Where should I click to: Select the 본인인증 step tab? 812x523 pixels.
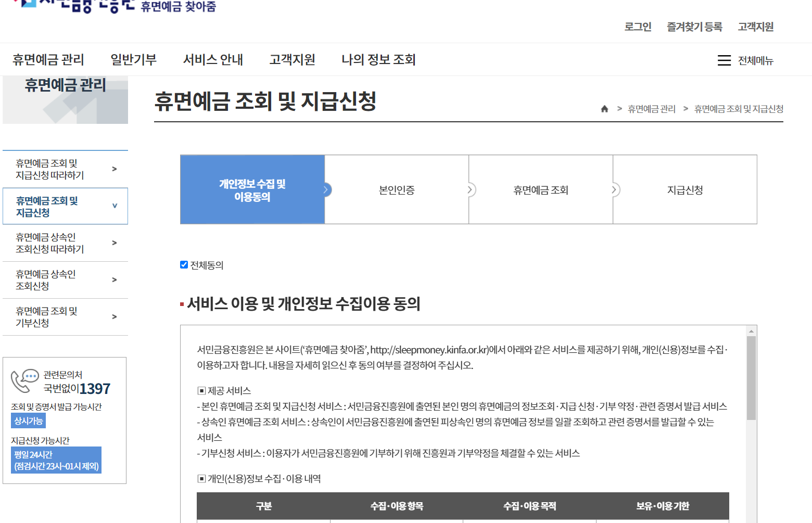pyautogui.click(x=396, y=189)
